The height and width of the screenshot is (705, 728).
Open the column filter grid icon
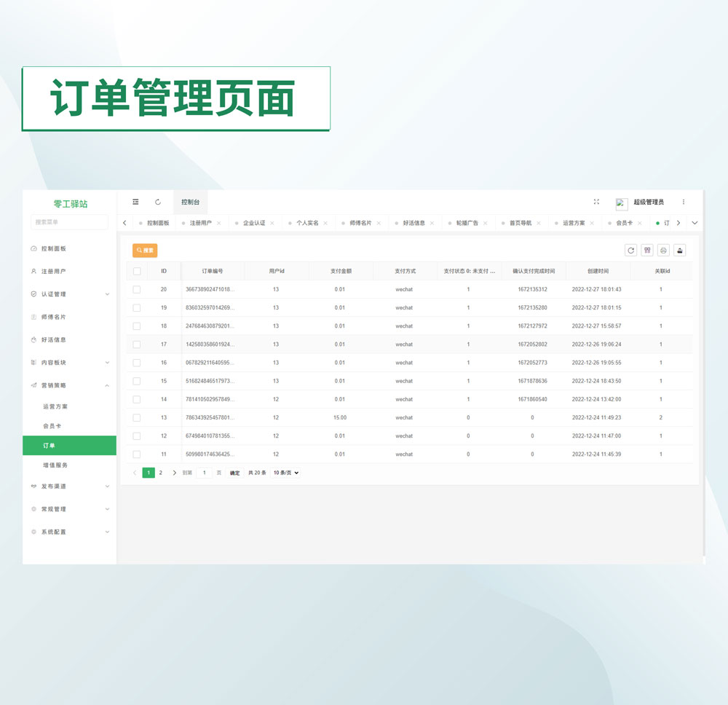click(x=647, y=251)
